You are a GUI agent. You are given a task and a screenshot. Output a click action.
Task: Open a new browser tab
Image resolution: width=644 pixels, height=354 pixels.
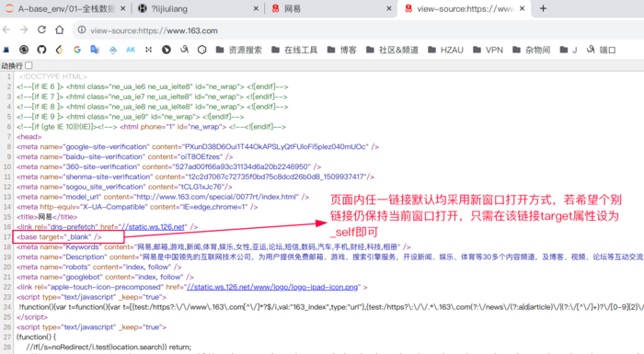(x=543, y=8)
